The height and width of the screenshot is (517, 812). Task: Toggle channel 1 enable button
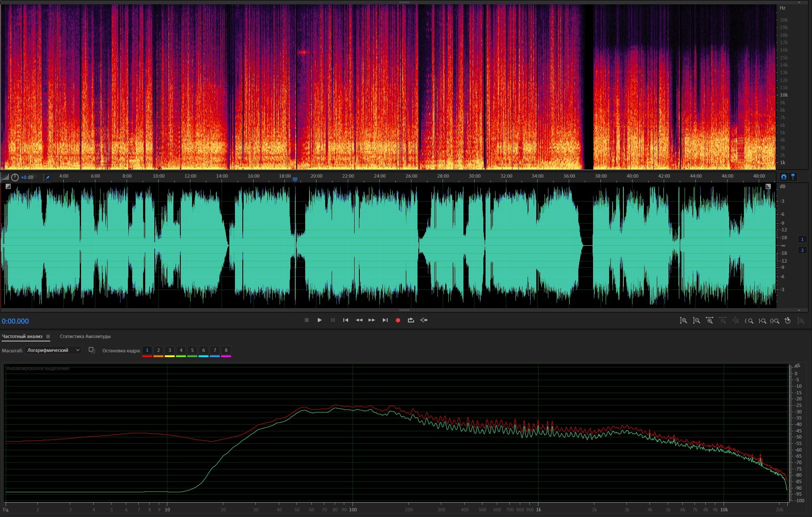coord(802,239)
